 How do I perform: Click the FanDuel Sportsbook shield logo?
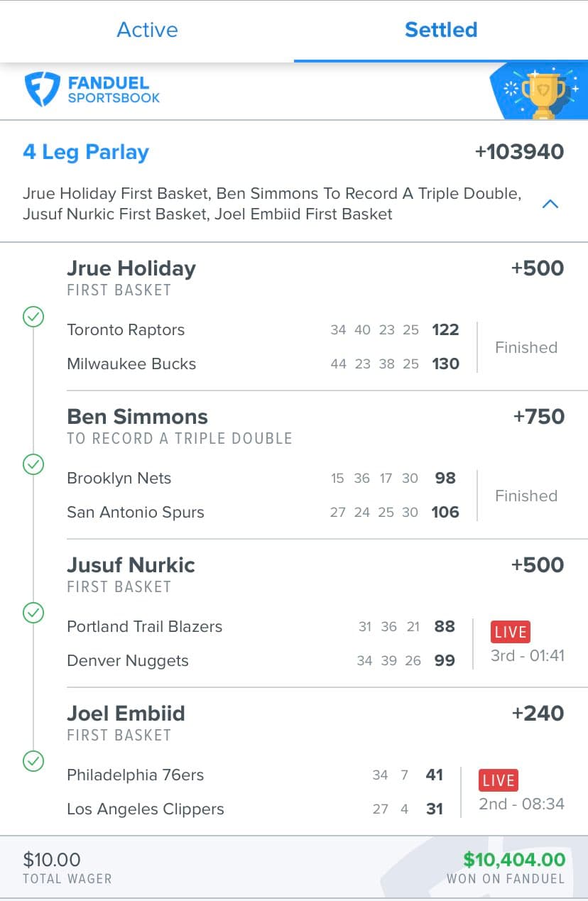point(42,89)
